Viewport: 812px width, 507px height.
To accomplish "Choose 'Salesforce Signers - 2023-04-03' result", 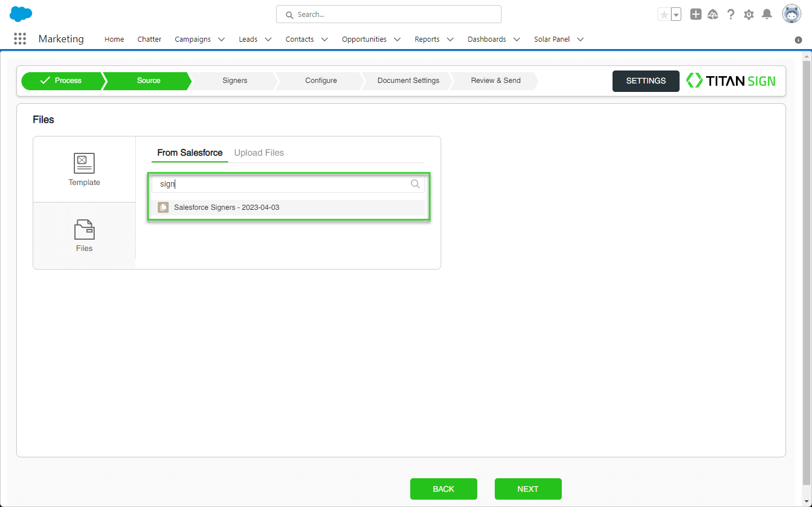I will tap(288, 208).
